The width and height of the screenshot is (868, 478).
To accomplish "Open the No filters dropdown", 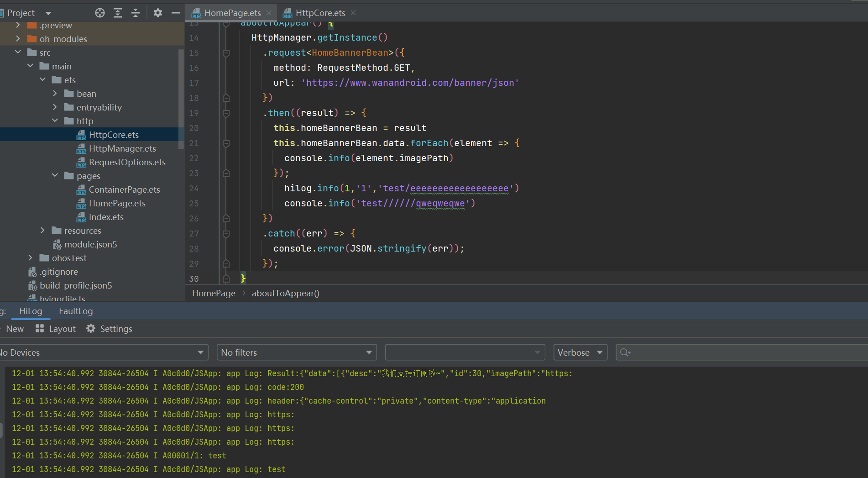I will (x=297, y=352).
